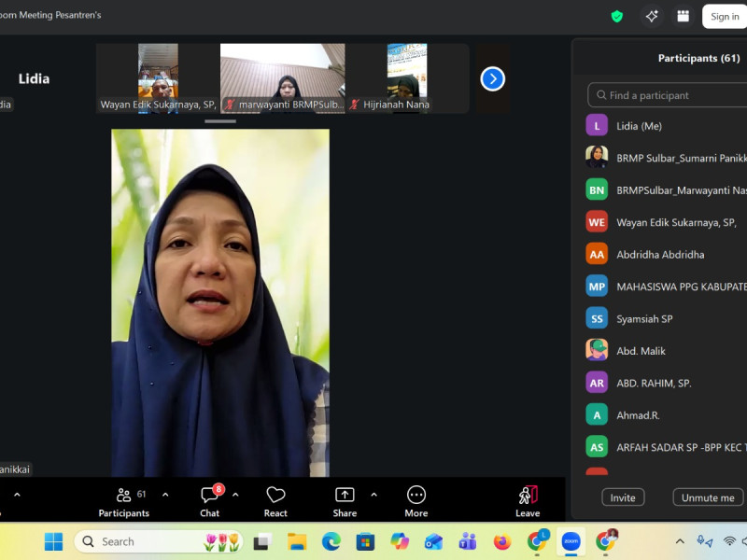
Task: Open the Participants panel icon
Action: tap(123, 496)
